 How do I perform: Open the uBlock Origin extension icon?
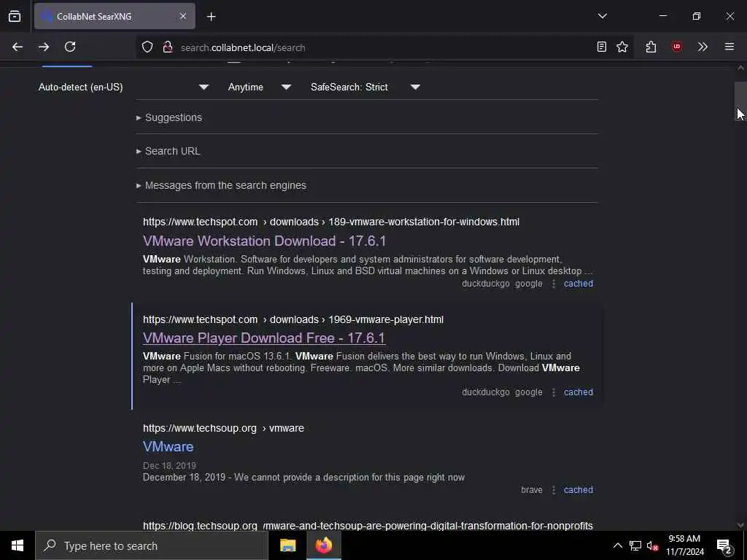pos(677,47)
